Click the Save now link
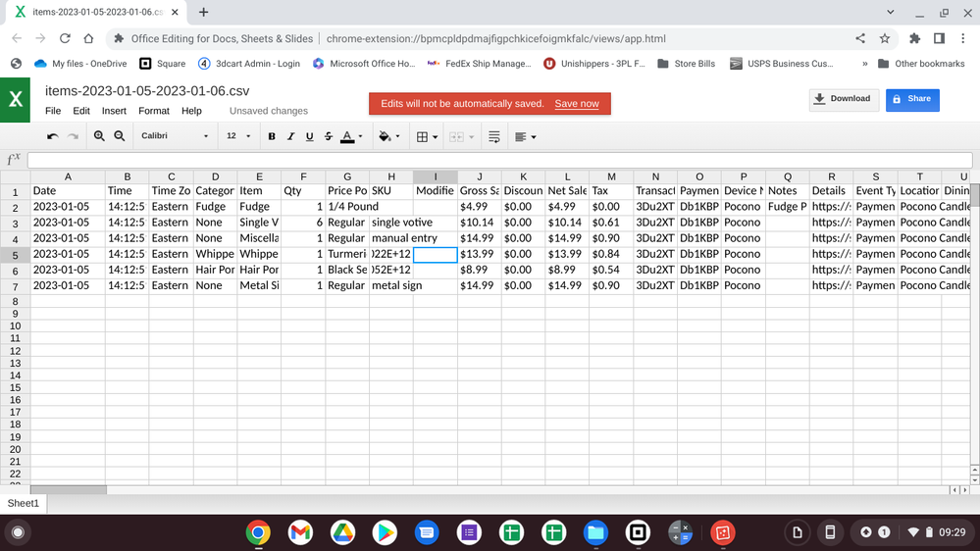Screen dimensions: 980x551 point(576,104)
